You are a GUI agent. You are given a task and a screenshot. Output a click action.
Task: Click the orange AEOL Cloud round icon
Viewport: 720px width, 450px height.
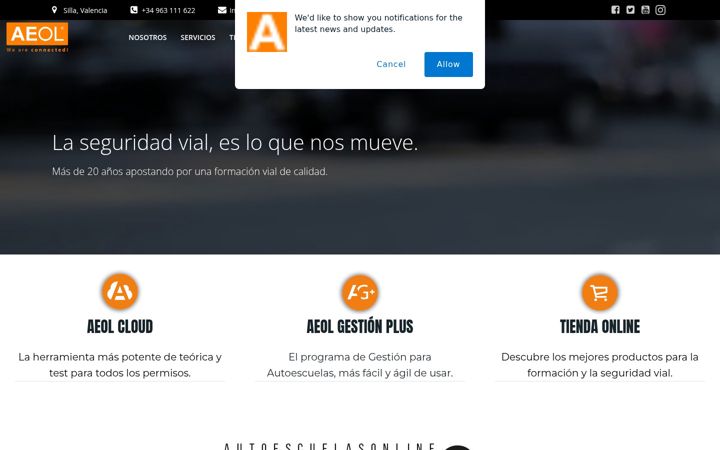tap(120, 292)
